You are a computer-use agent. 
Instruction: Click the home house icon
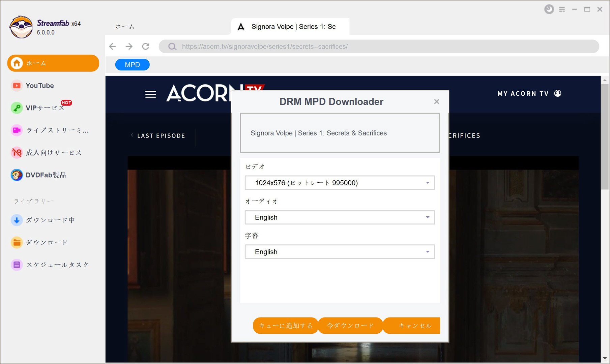point(17,63)
